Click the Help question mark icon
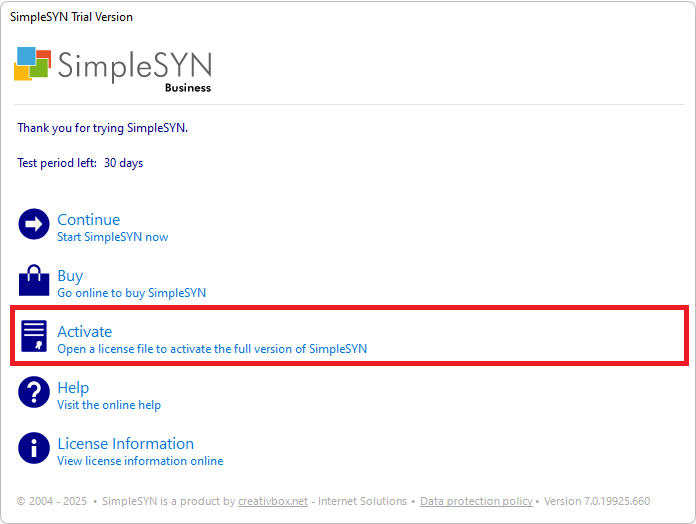 tap(34, 392)
